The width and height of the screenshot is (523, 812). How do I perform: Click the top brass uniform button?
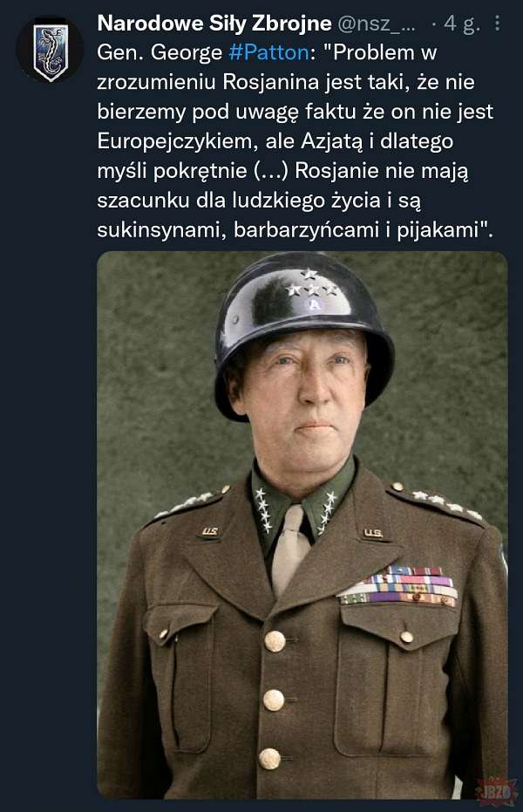[275, 641]
